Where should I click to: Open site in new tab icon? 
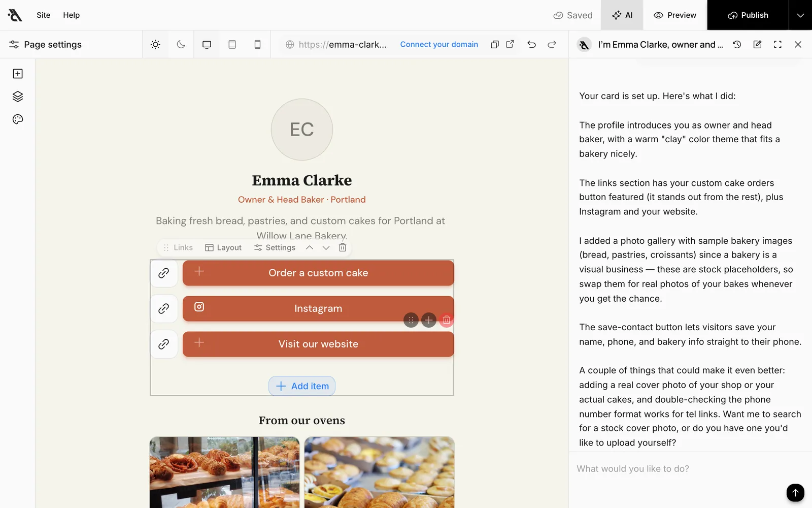coord(510,44)
